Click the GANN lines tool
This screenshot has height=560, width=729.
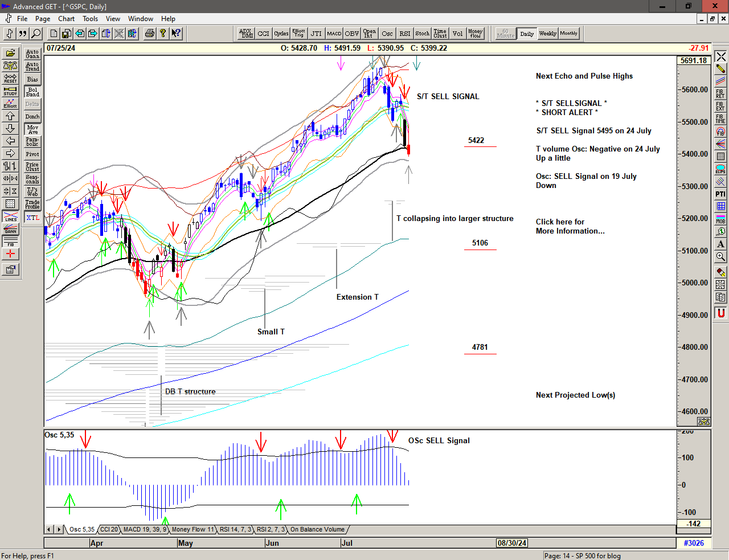coord(10,229)
